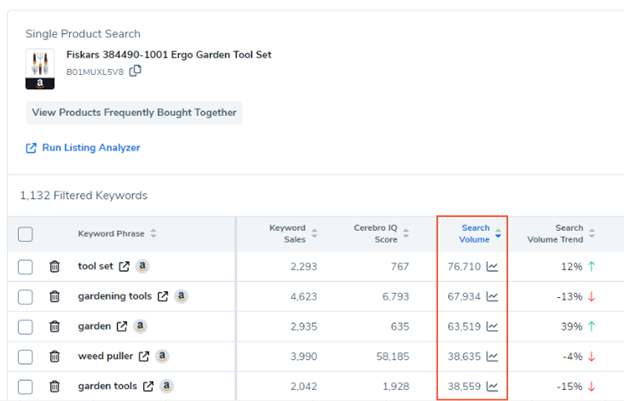The image size is (624, 401).
Task: Click the Amazon icon next to 'garden'
Action: pos(141,326)
